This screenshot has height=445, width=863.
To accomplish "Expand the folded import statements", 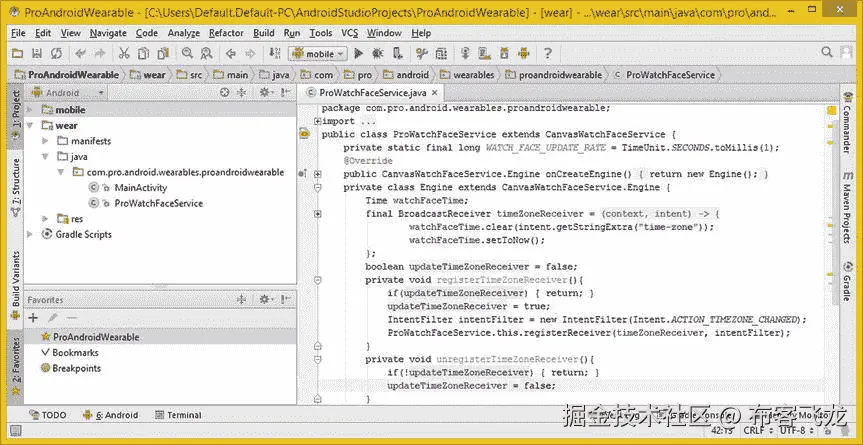I will [318, 121].
